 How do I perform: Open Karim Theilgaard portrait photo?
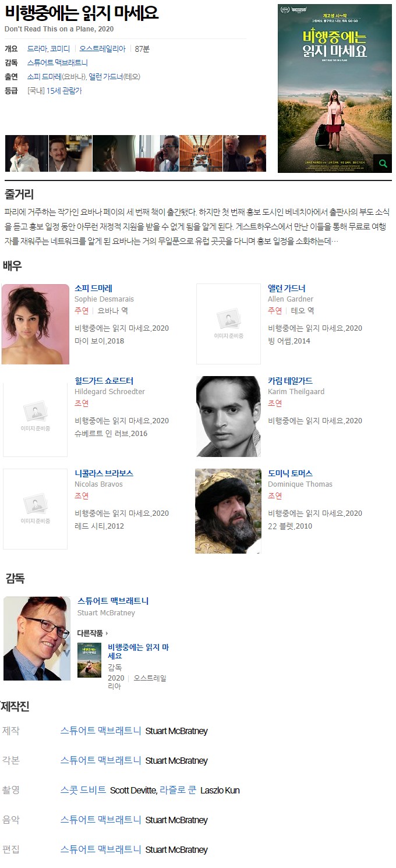(228, 416)
